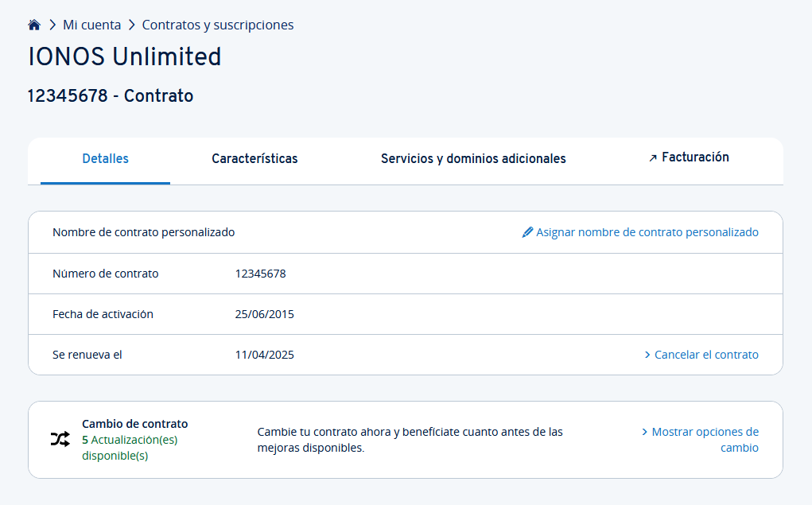
Task: Select the Detalles tab
Action: [105, 158]
